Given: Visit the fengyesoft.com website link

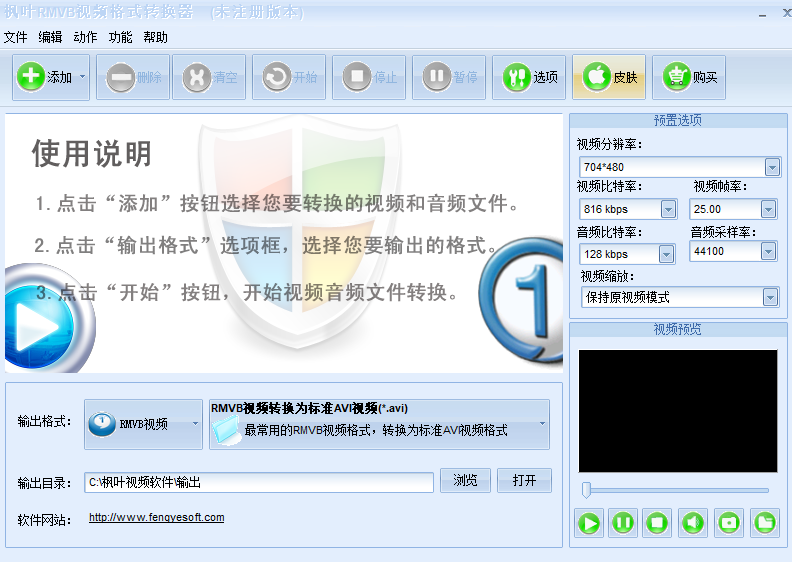Looking at the screenshot, I should pyautogui.click(x=157, y=518).
